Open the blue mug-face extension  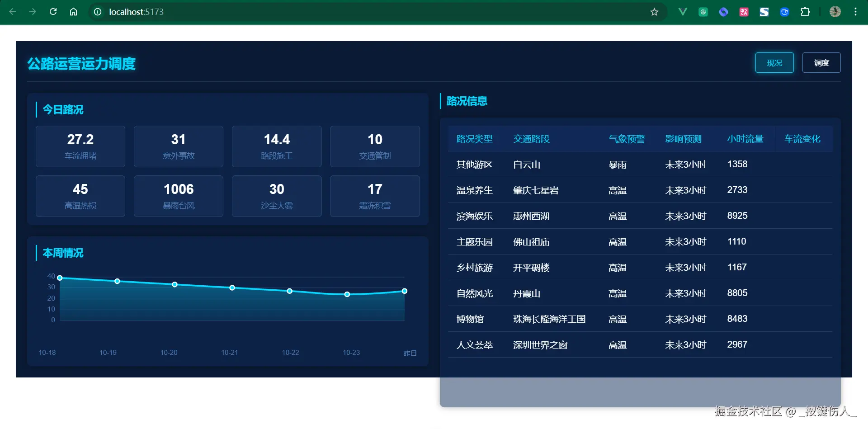[x=784, y=12]
